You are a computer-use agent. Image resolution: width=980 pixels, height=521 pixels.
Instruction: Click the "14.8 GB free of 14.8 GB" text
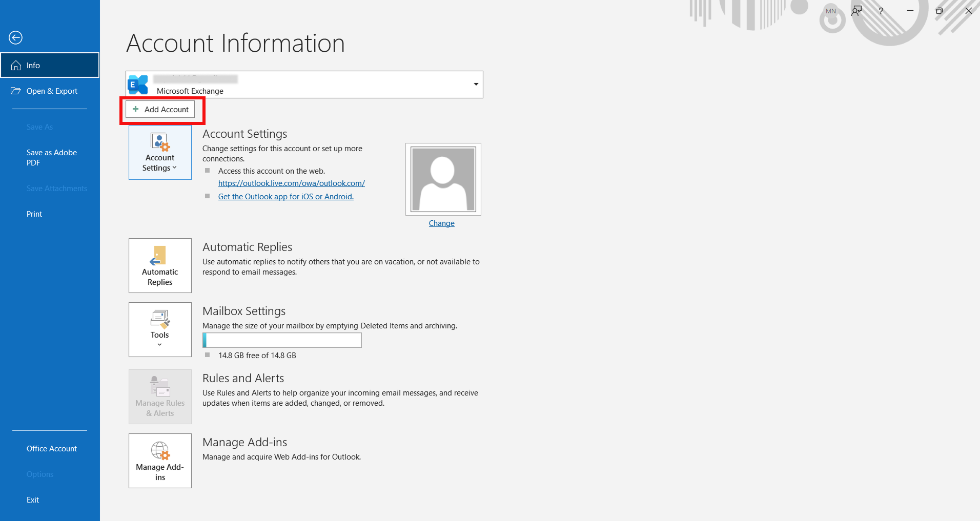(257, 355)
